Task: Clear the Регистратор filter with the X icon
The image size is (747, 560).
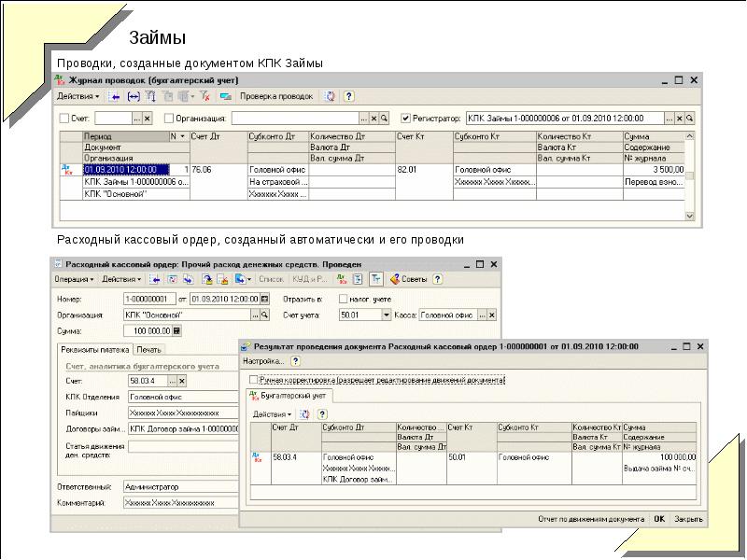Action: pyautogui.click(x=679, y=119)
